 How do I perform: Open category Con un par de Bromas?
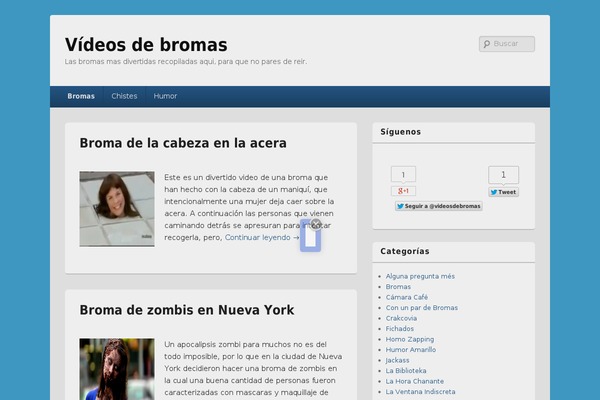pos(422,308)
